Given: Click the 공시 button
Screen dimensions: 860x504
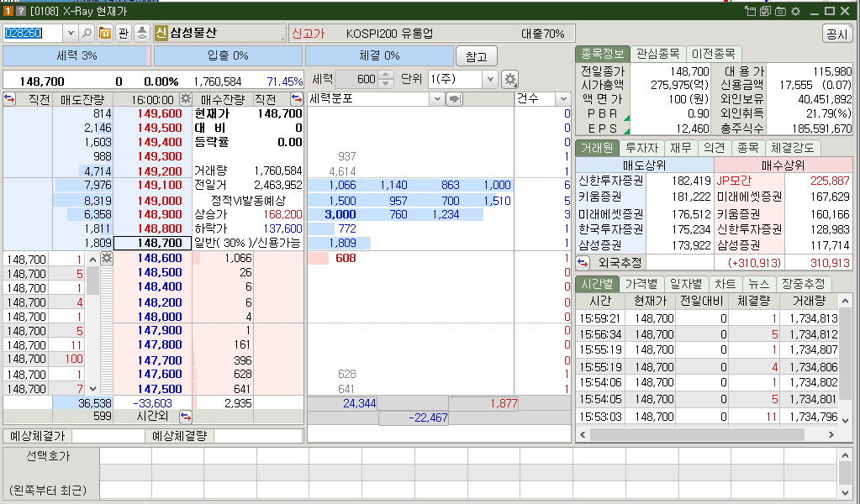Looking at the screenshot, I should [x=837, y=34].
